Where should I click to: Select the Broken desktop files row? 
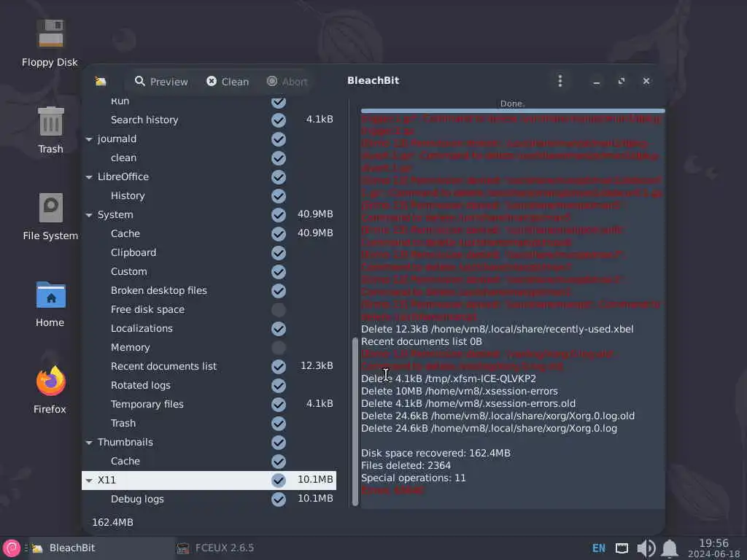[x=209, y=290]
